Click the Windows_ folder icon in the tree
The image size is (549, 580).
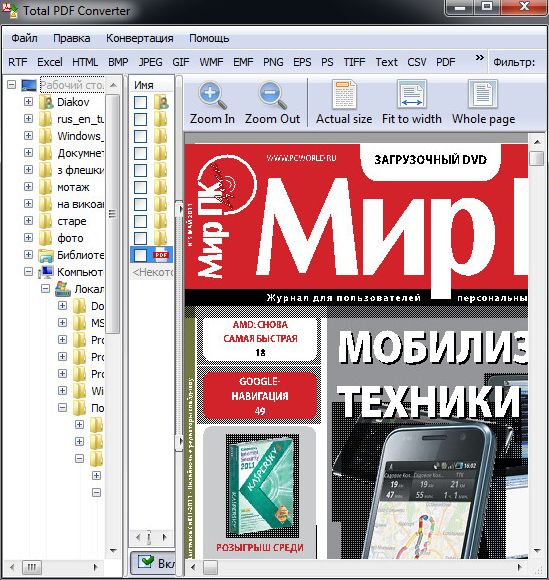point(46,136)
